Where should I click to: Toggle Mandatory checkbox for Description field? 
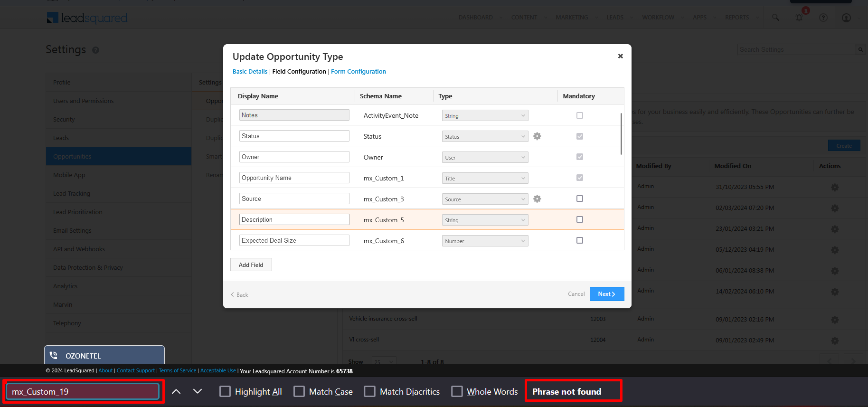[579, 219]
